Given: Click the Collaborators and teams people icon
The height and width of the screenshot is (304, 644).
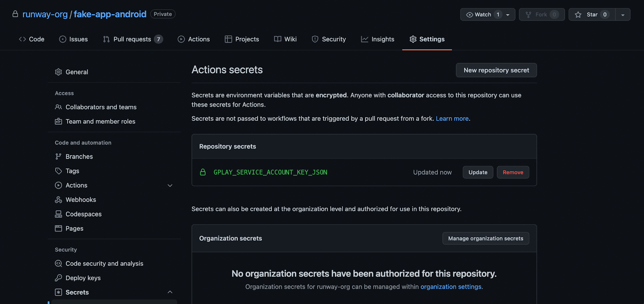Looking at the screenshot, I should coord(58,107).
